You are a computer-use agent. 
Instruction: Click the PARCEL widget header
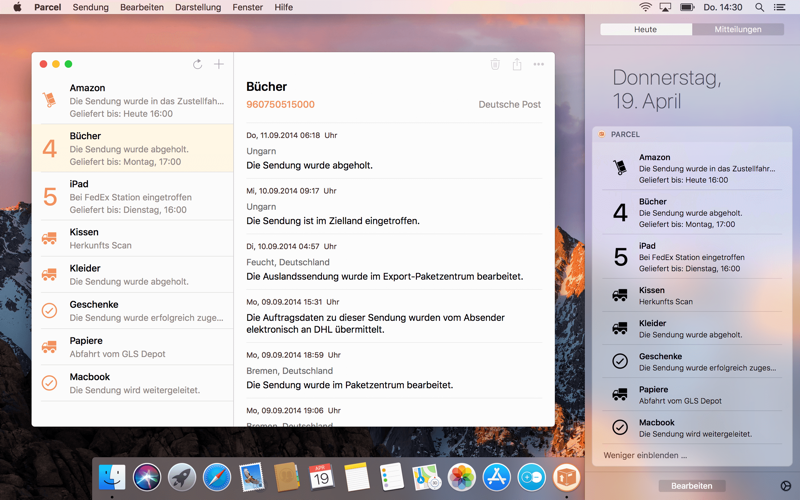coord(692,134)
